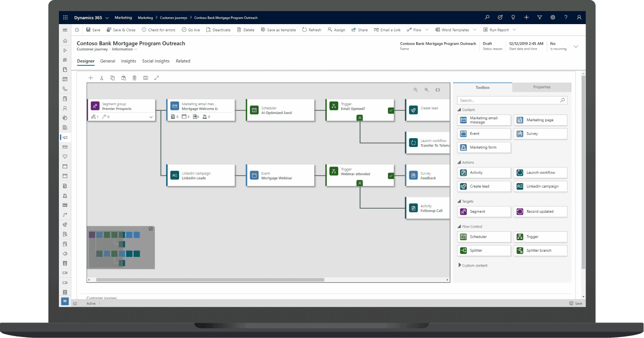
Task: Collapse the Content toolbox section
Action: click(459, 110)
